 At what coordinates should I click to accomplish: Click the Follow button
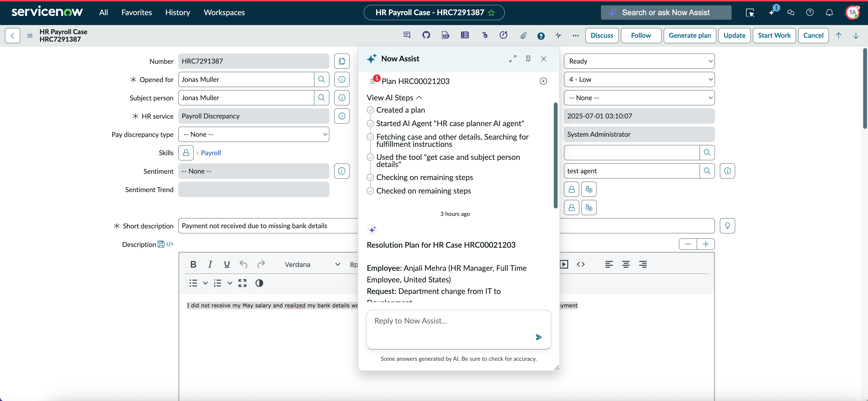[641, 35]
